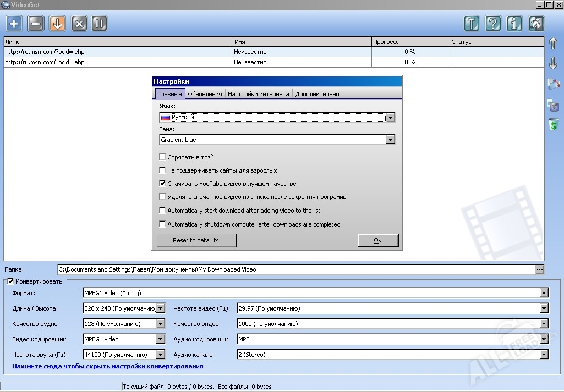Viewport: 564px width, 392px height.
Task: Click the Reset to defaults button
Action: pos(196,240)
